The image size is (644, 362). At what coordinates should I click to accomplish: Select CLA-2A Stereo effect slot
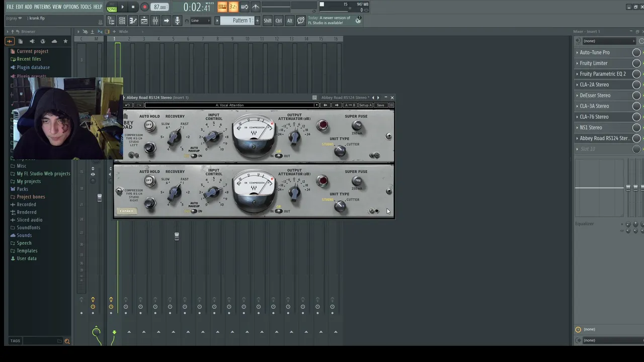coord(594,84)
